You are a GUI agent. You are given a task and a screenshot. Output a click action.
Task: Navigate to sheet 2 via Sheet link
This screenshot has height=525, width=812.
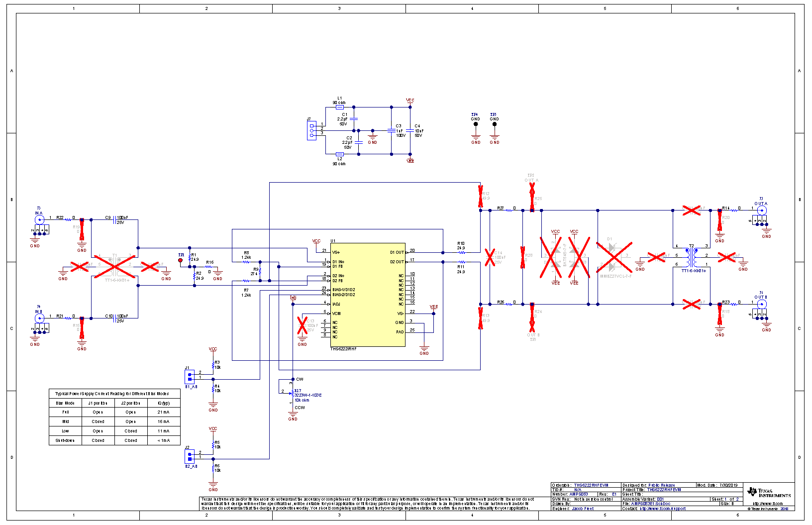click(x=736, y=499)
